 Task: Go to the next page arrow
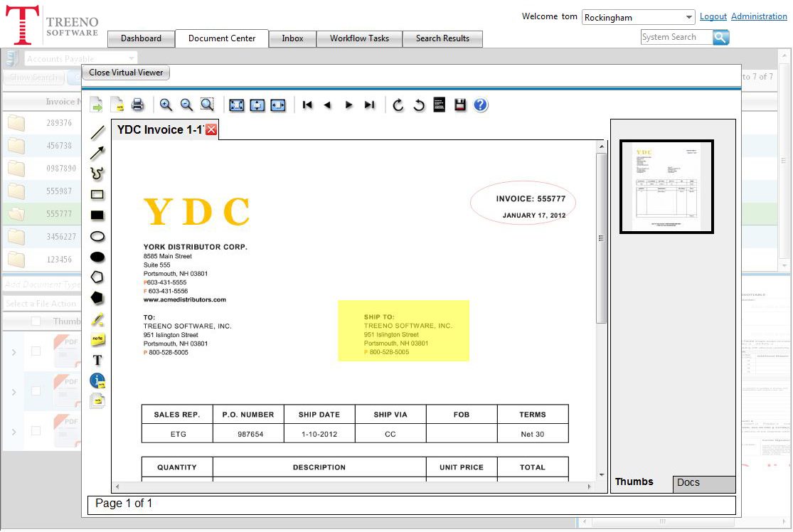348,105
